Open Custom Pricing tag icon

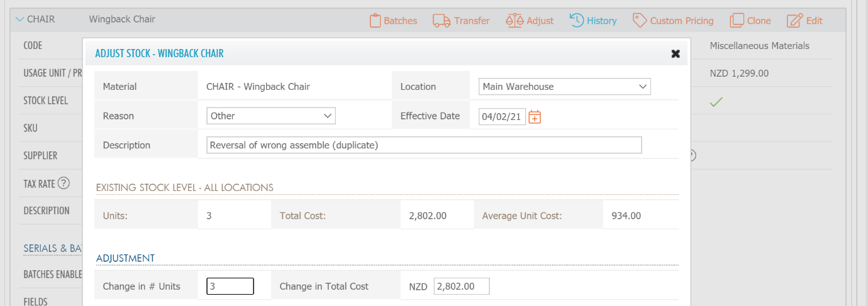(640, 21)
